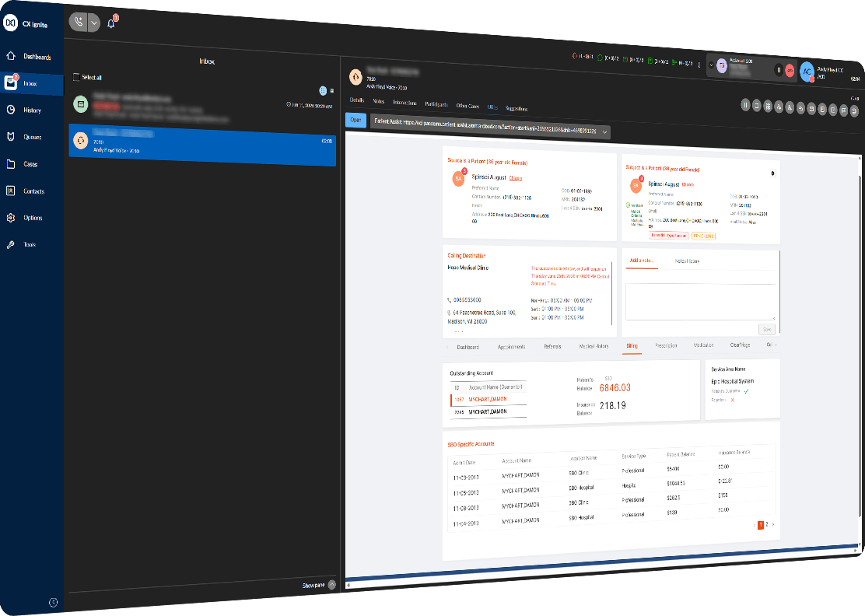Click Change link on the source patient card
This screenshot has height=616, width=865.
click(x=516, y=178)
